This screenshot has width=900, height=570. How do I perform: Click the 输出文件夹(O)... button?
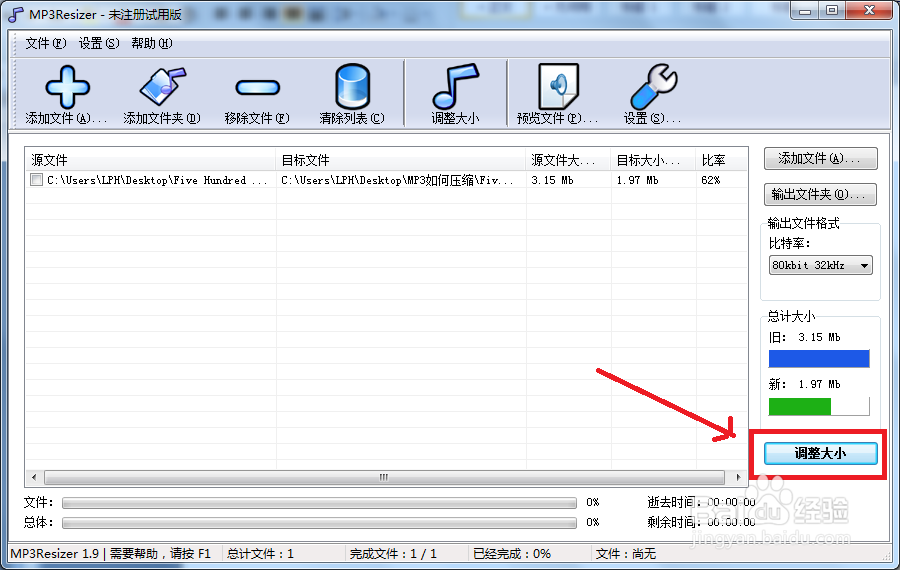pyautogui.click(x=820, y=195)
